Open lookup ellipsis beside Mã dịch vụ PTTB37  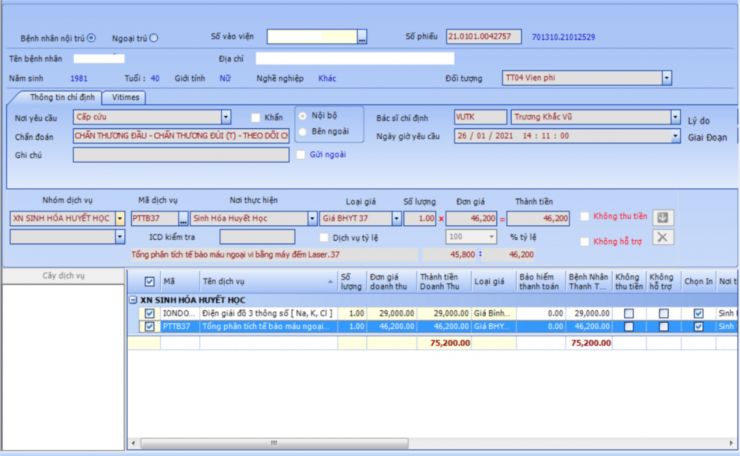(183, 218)
